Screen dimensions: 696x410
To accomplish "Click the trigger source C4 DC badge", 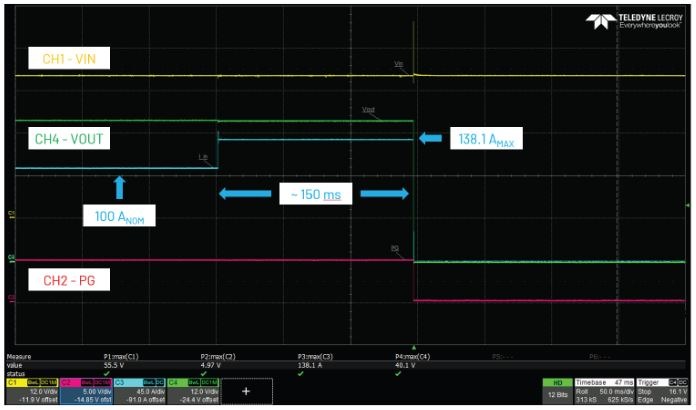I will tap(678, 382).
